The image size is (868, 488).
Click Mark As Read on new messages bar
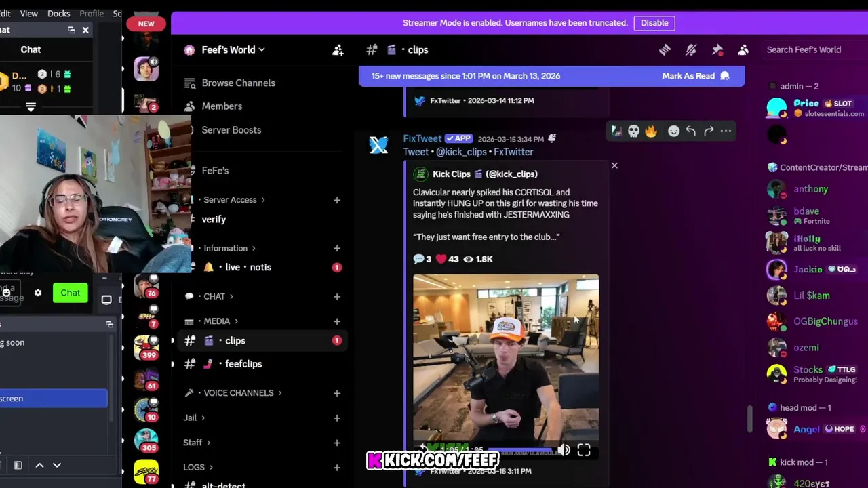695,76
